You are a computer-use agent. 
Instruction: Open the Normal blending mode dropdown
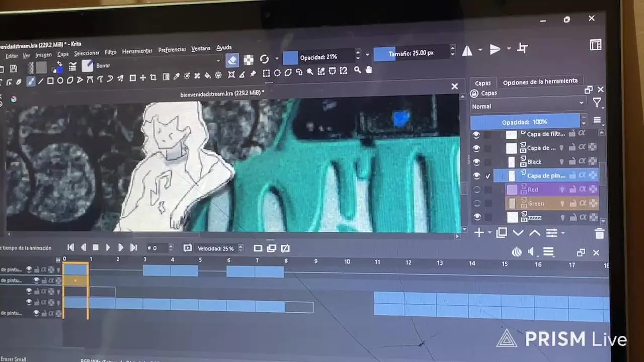click(x=528, y=106)
